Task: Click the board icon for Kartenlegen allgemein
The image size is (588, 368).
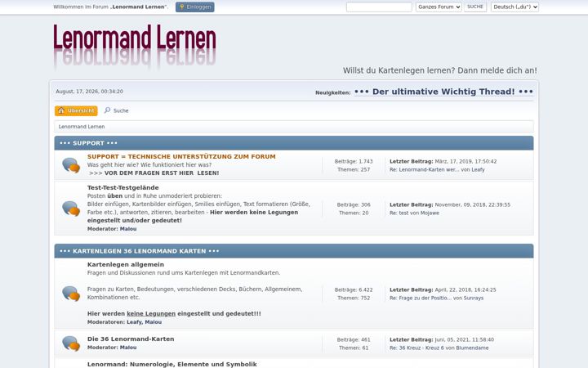Action: pos(71,294)
